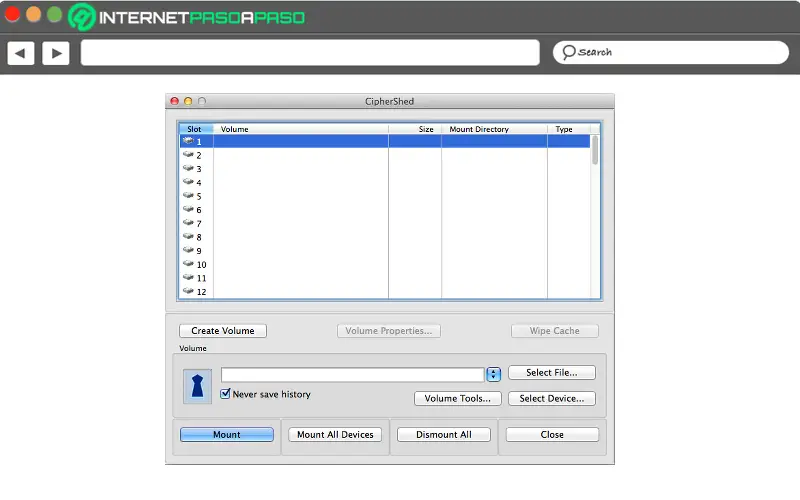The image size is (800, 500).
Task: Sort by Mount Directory column header
Action: [x=494, y=129]
